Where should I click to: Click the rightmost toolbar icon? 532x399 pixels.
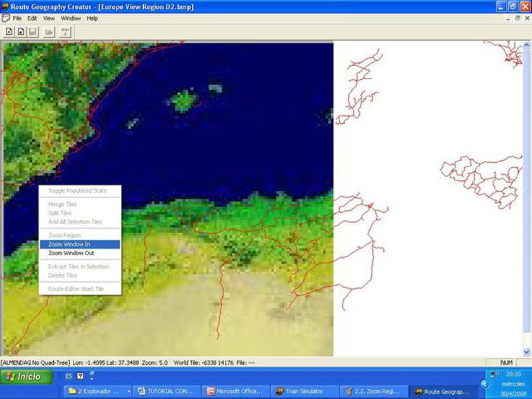click(x=65, y=31)
